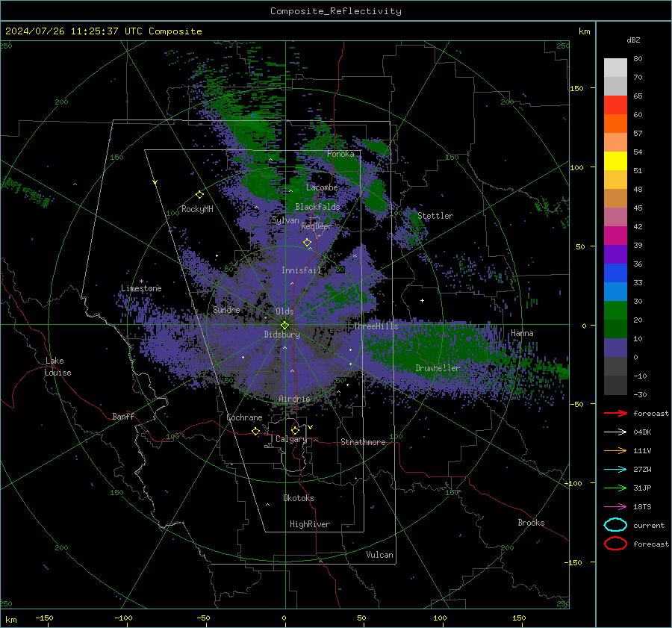
Task: Click the -150 km bottom axis label
Action: tap(44, 618)
